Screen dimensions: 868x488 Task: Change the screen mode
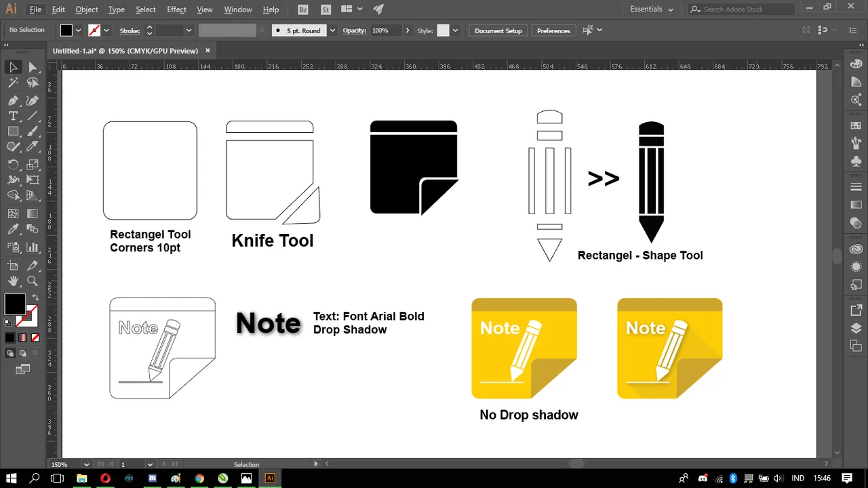click(x=23, y=369)
